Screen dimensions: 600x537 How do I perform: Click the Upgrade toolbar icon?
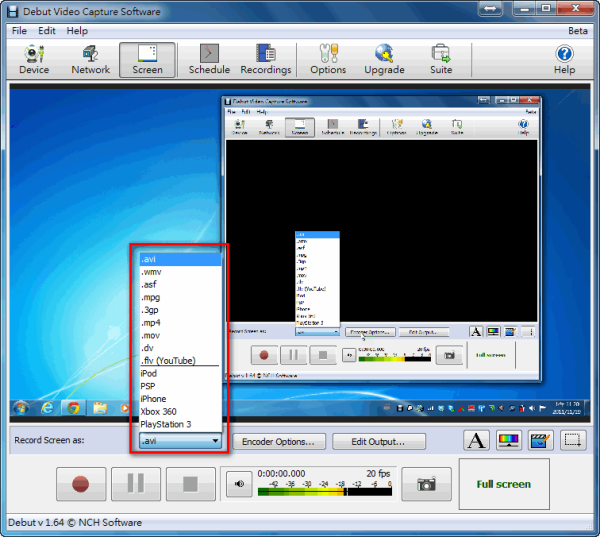coord(384,60)
